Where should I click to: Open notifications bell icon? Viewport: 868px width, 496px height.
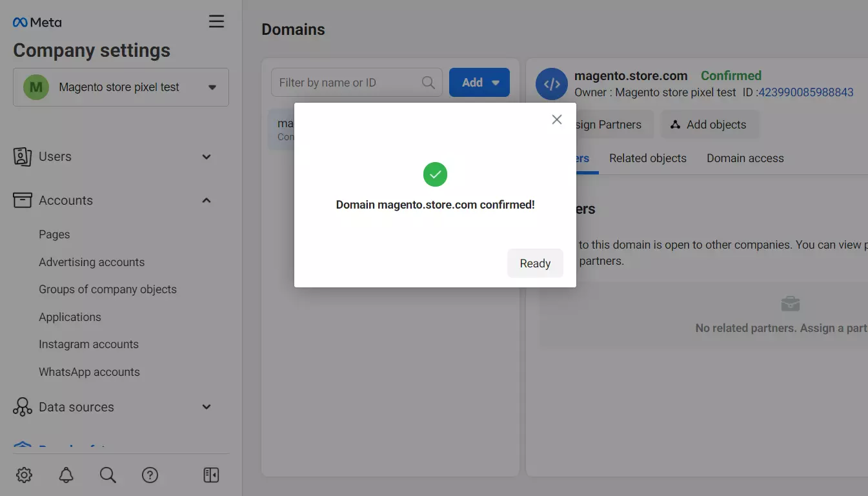66,475
